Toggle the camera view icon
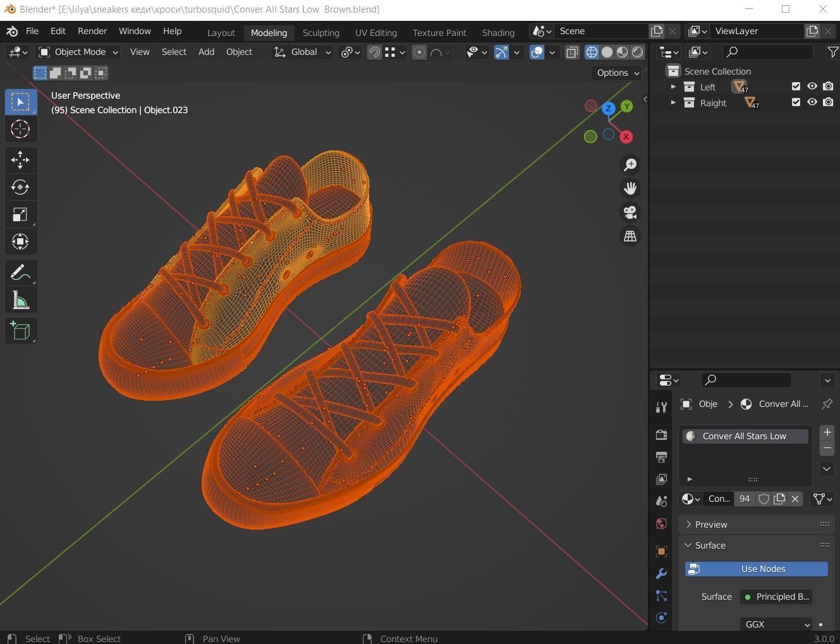This screenshot has width=840, height=644. click(630, 212)
